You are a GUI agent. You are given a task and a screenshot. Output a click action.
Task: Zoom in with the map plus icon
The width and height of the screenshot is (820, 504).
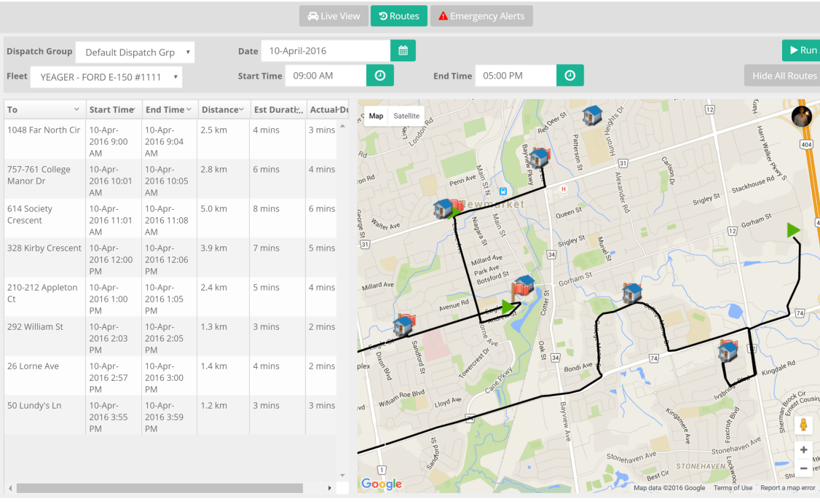coord(804,449)
